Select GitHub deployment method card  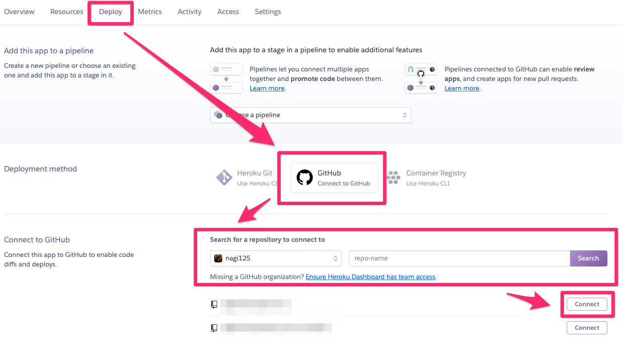[x=334, y=178]
